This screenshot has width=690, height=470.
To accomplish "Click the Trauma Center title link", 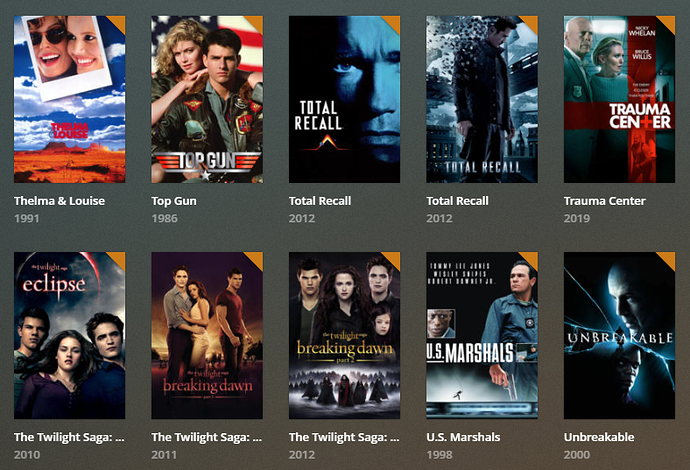I will [x=605, y=201].
